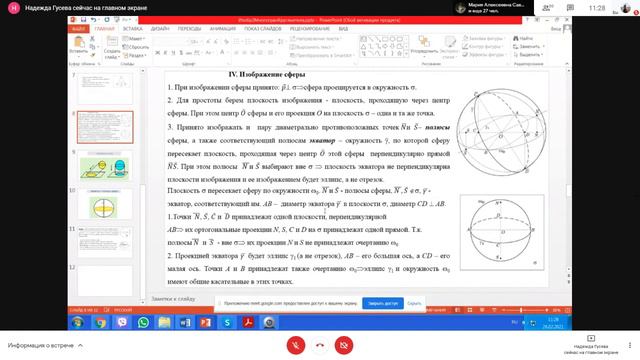640x360 pixels.
Task: Switch to the АНИМАЦИЯ ribbon tab
Action: pyautogui.click(x=223, y=29)
